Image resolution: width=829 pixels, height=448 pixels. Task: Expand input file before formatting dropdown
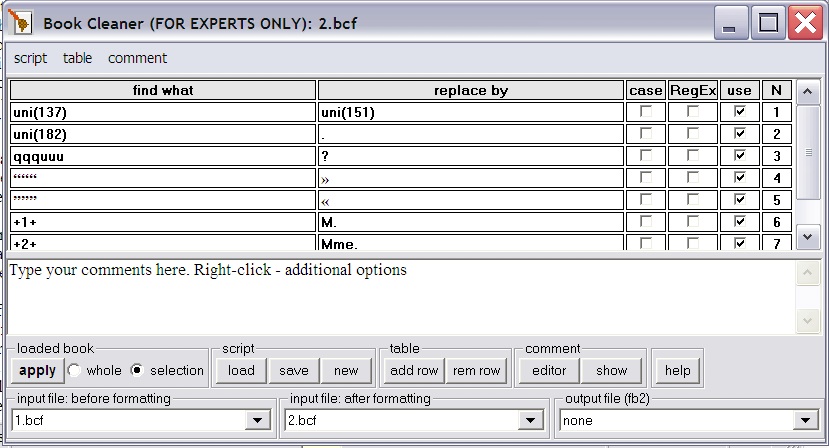coord(257,421)
